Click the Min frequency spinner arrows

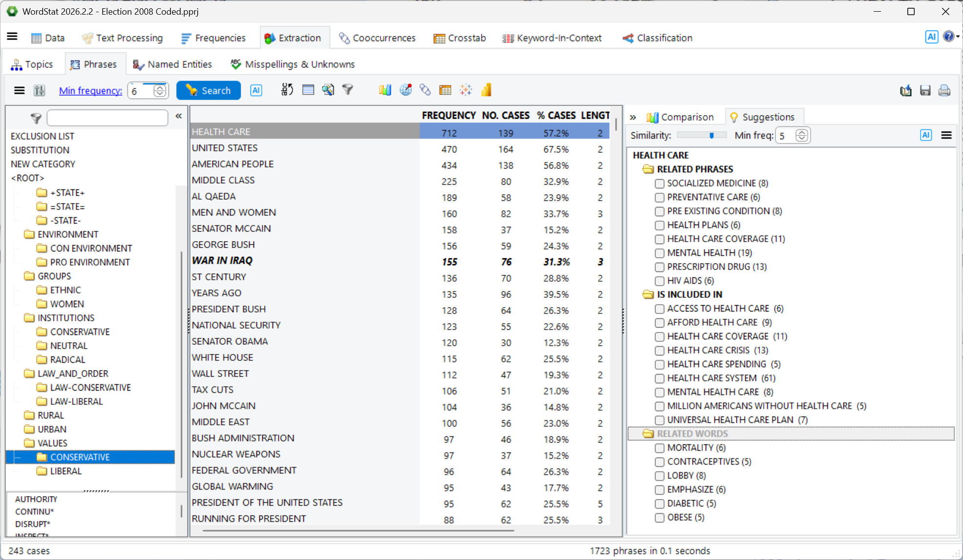[x=160, y=90]
